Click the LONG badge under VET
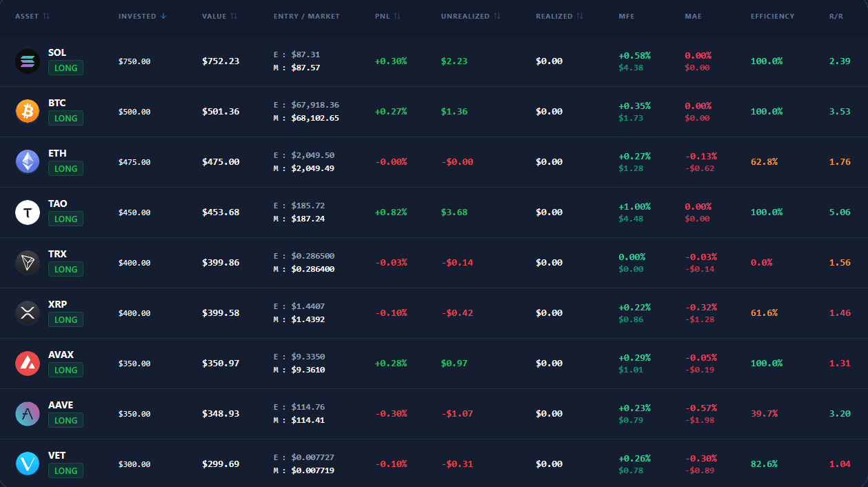Screen dimensions: 868x487 coord(65,470)
